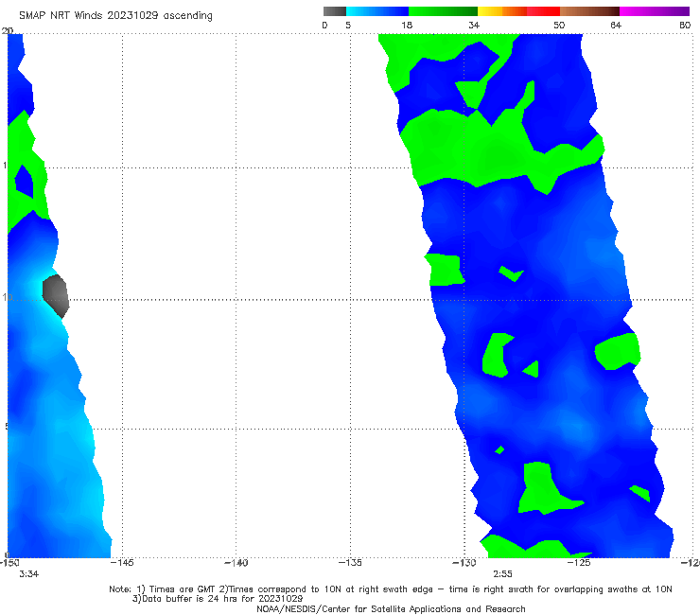Click the brown segment of the color bar
700x615 pixels.
pos(589,11)
